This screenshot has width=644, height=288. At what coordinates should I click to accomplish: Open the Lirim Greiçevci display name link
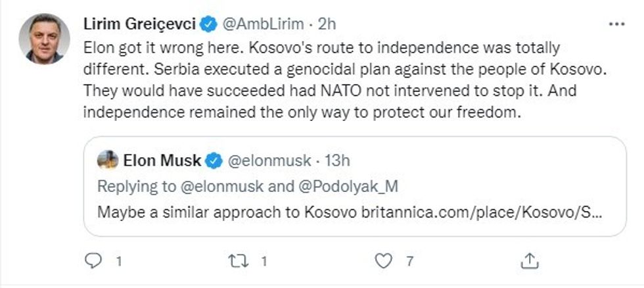141,24
